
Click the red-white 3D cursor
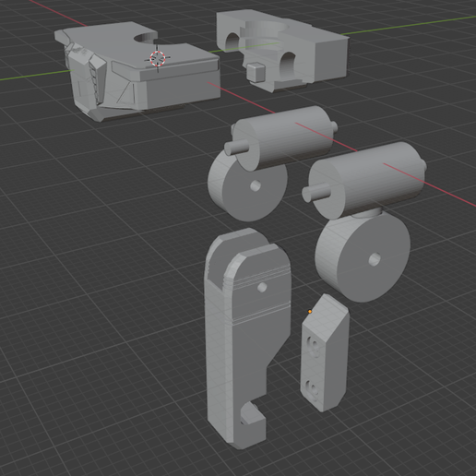(158, 58)
